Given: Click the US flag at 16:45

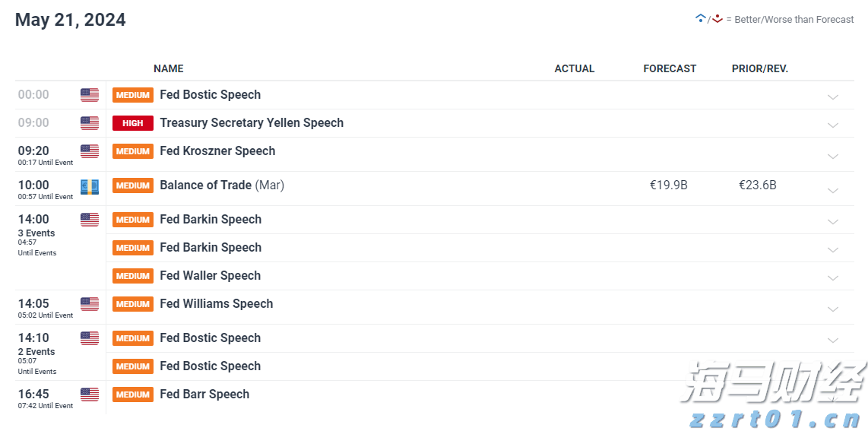Looking at the screenshot, I should tap(90, 395).
